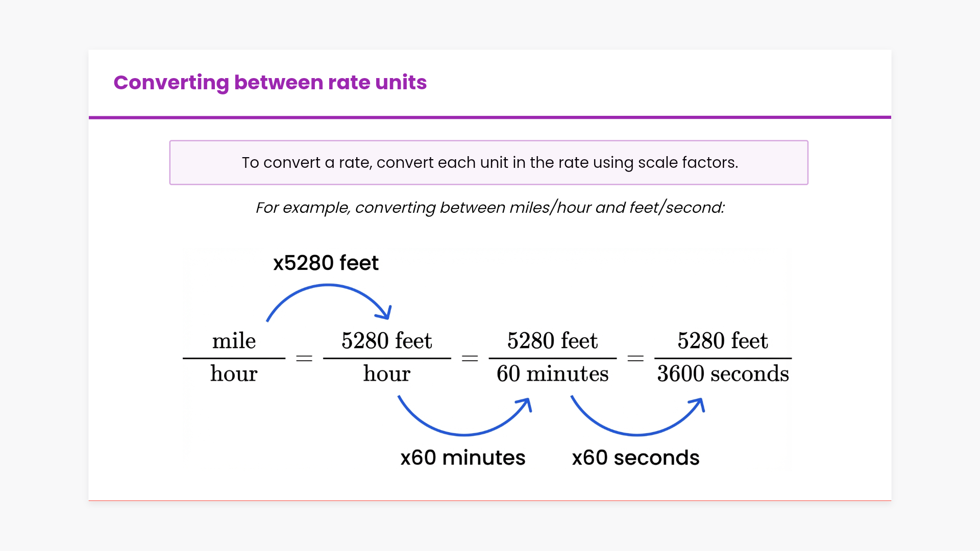Click the purple divider line under the title
Screen dimensions: 980x551
[x=490, y=117]
